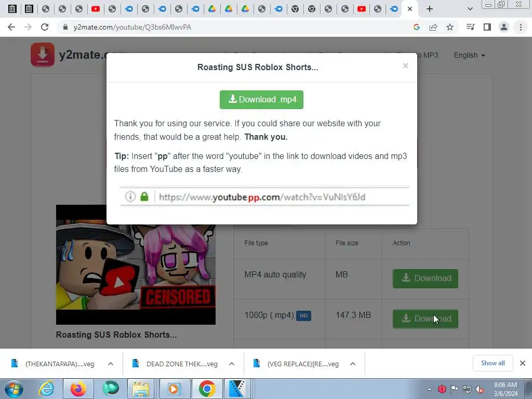532x399 pixels.
Task: Go back to the previous page
Action: [11, 27]
